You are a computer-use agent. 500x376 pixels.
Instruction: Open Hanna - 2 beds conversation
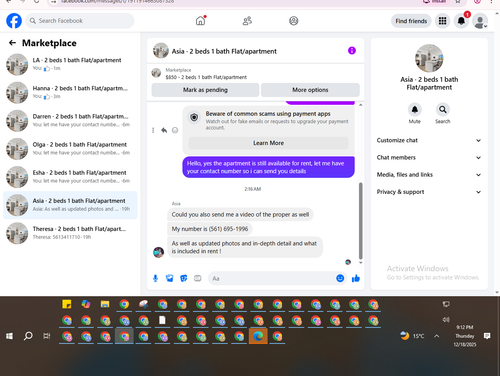pos(70,92)
